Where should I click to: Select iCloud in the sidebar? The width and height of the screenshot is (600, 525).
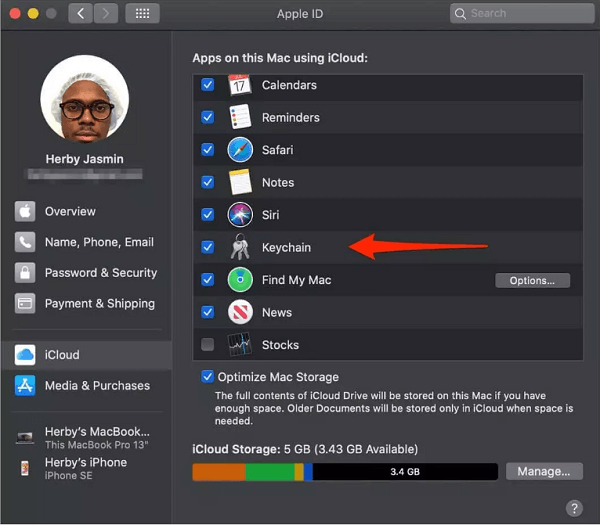click(x=86, y=355)
